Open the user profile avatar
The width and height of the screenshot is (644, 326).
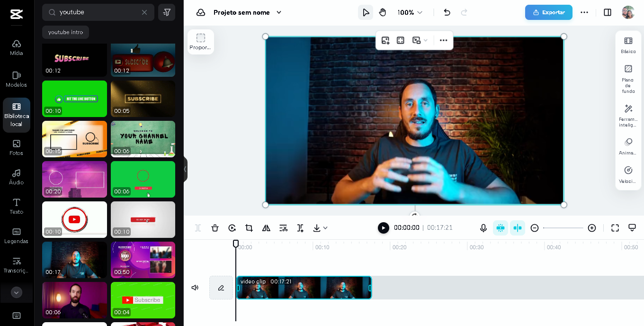[628, 12]
